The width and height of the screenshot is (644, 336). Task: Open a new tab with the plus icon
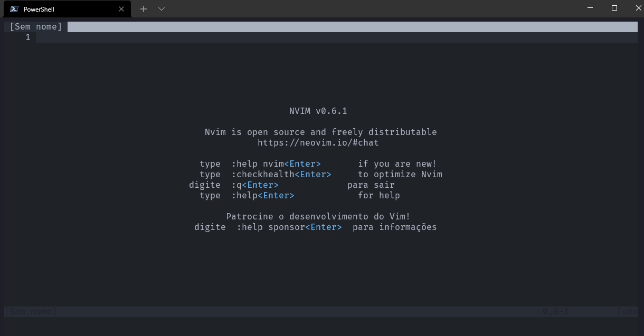pos(143,8)
